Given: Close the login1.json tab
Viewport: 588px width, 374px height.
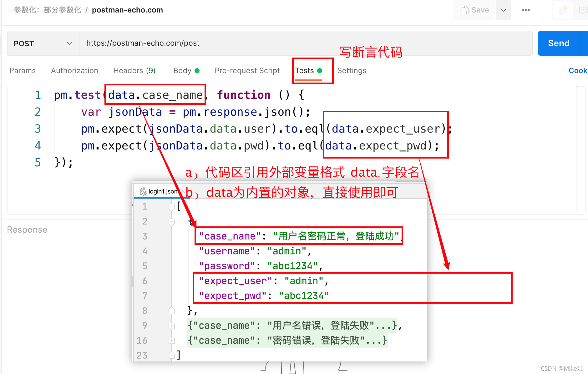Looking at the screenshot, I should (183, 191).
